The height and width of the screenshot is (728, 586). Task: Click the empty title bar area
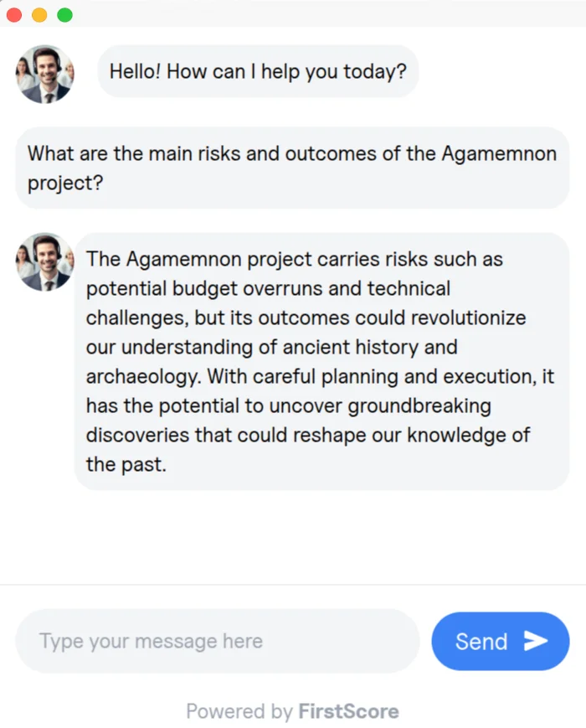(318, 13)
